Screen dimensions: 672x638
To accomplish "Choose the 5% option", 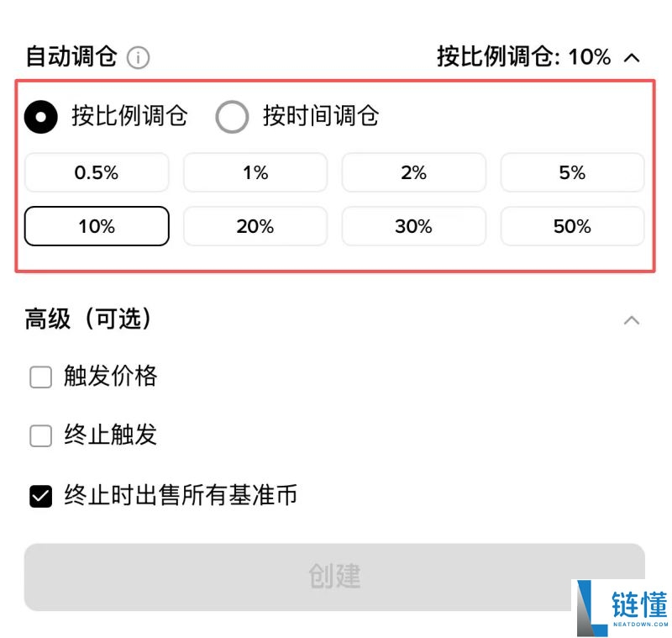I will coord(572,172).
